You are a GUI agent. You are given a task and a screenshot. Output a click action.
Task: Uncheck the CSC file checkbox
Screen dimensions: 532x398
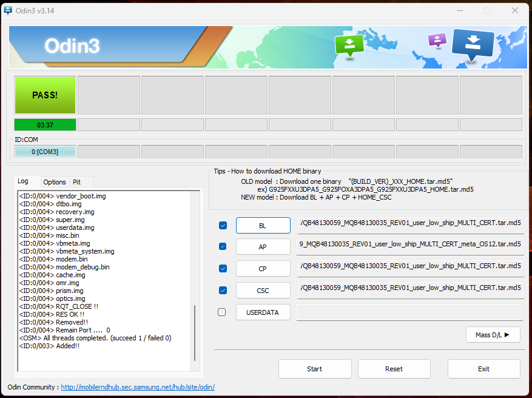(x=223, y=290)
